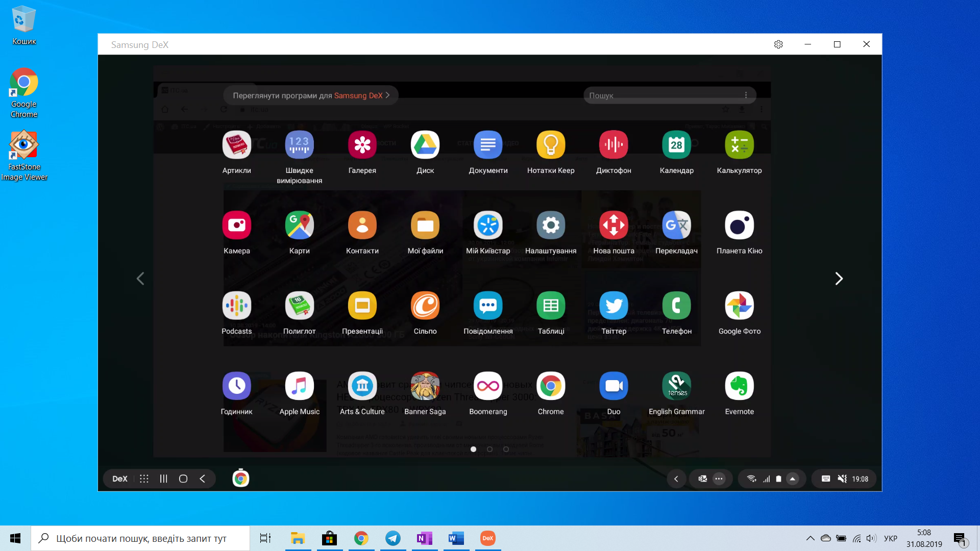This screenshot has height=551, width=980.
Task: Launch Google Фото app
Action: [739, 306]
